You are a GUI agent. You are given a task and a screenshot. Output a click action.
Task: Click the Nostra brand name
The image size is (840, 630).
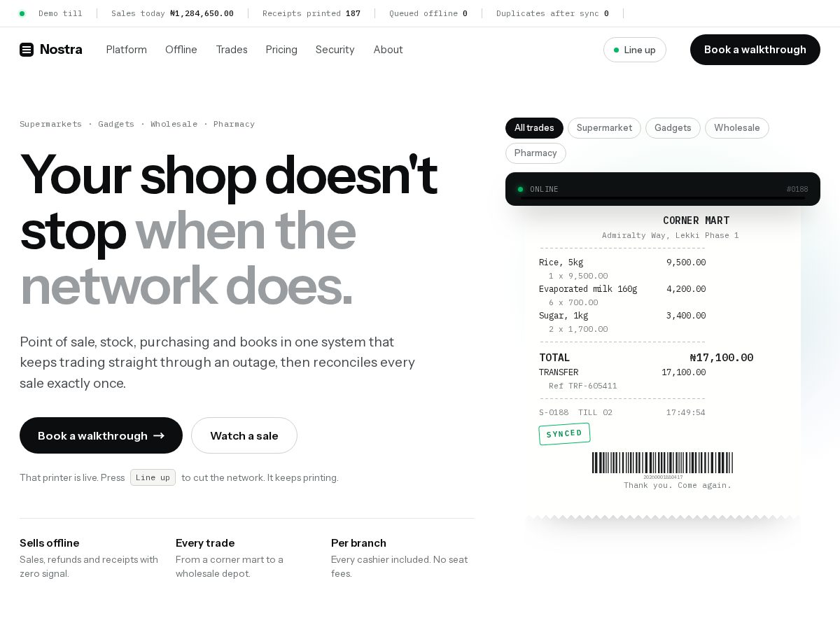point(61,50)
